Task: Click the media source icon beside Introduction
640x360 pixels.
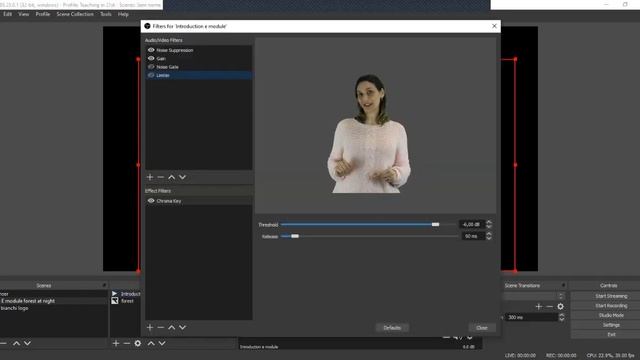Action: coord(115,293)
